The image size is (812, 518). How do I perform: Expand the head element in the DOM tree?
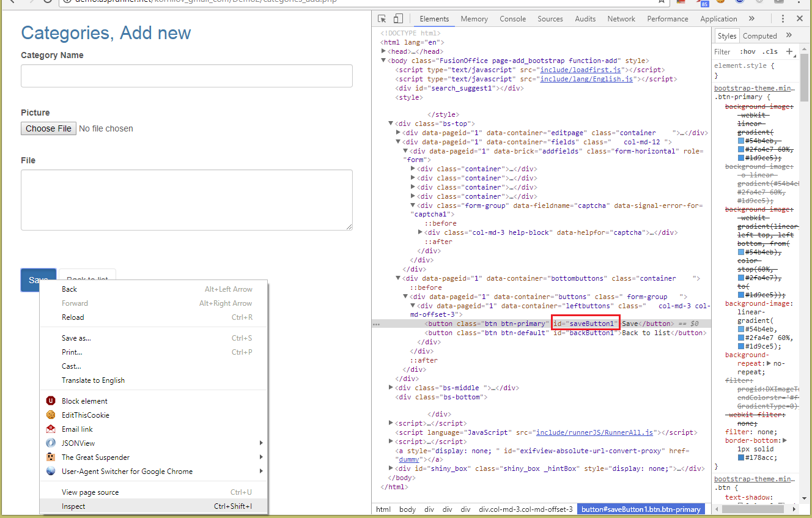384,51
